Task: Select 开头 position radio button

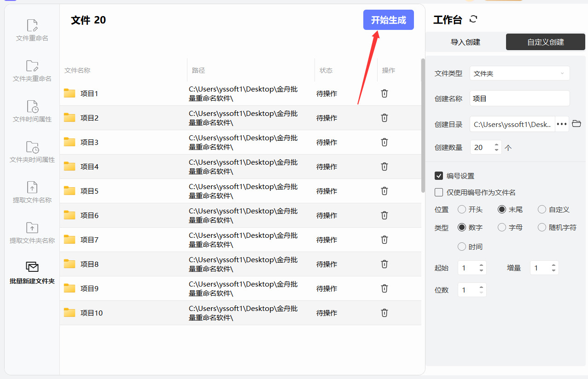Action: (x=462, y=210)
